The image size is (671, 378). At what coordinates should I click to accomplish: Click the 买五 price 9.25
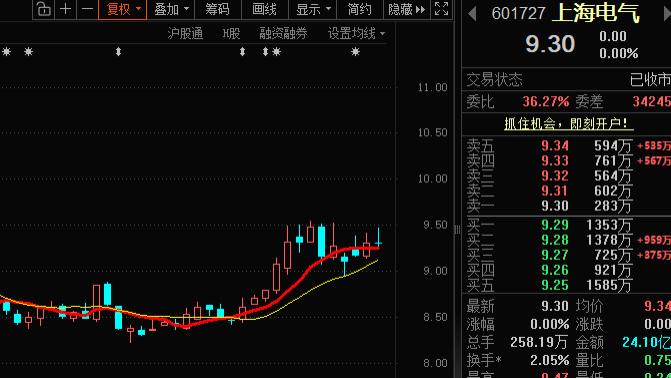(x=555, y=285)
